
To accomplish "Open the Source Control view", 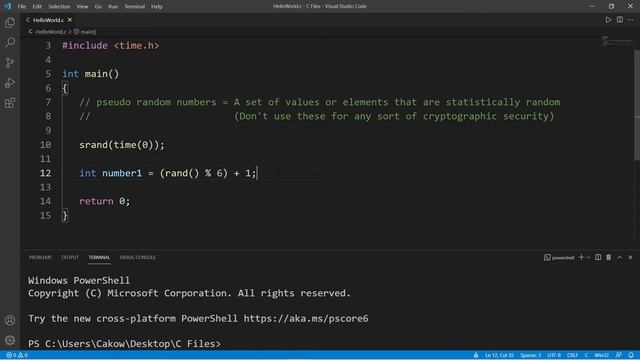I will click(10, 62).
